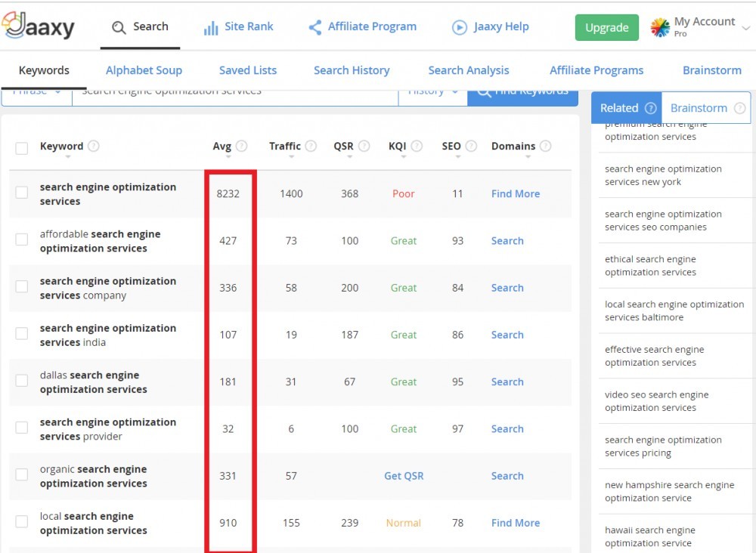The image size is (756, 553).
Task: Open help icon next to Keyword header
Action: [94, 146]
